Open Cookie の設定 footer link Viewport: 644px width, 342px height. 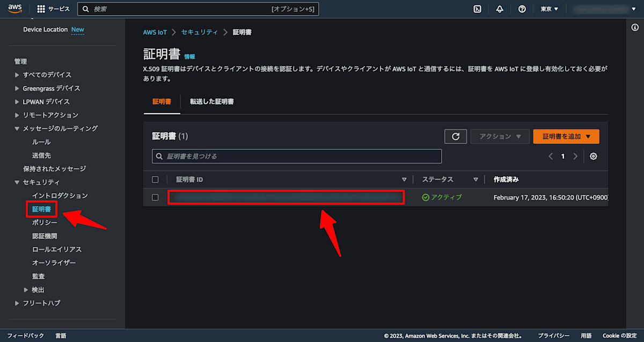coord(619,336)
